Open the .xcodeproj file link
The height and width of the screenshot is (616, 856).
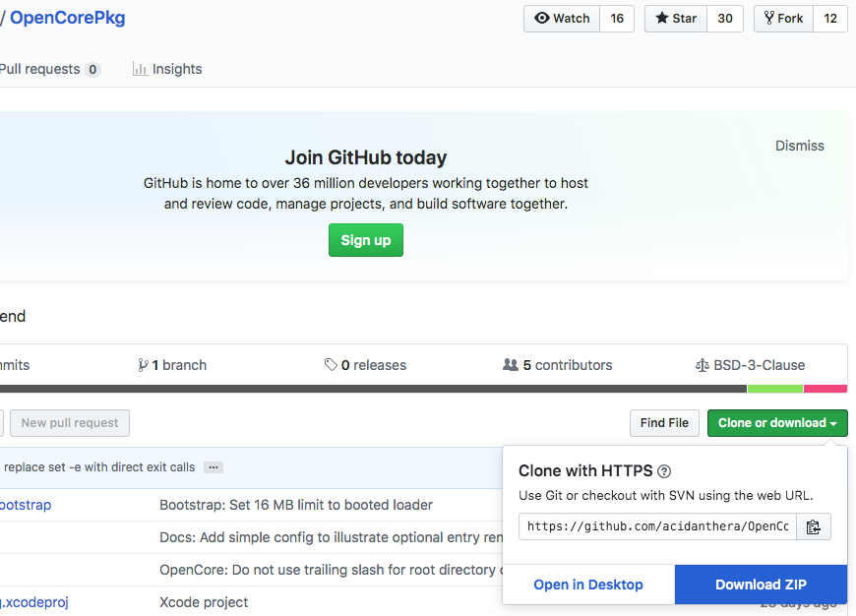click(33, 602)
